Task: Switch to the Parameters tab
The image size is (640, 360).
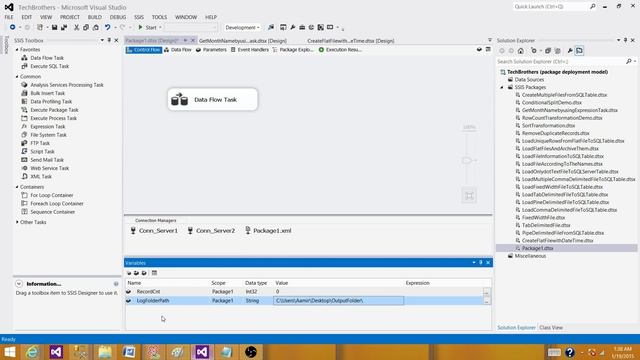Action: 211,50
